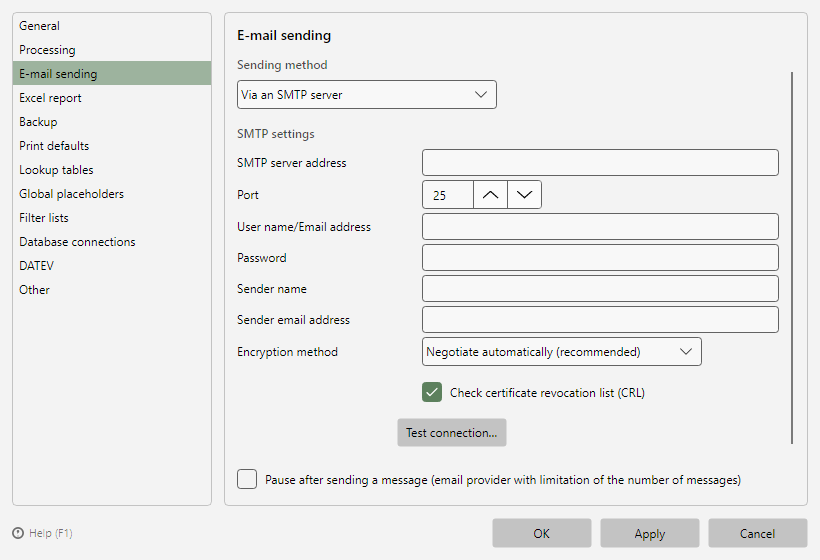Expand the Encryption method dropdown
This screenshot has height=560, width=820.
[562, 352]
